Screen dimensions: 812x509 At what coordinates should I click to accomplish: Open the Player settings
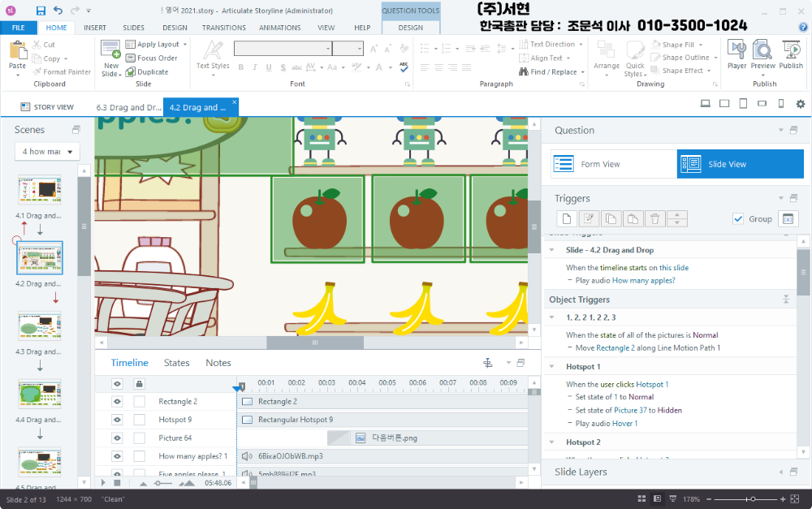point(737,54)
